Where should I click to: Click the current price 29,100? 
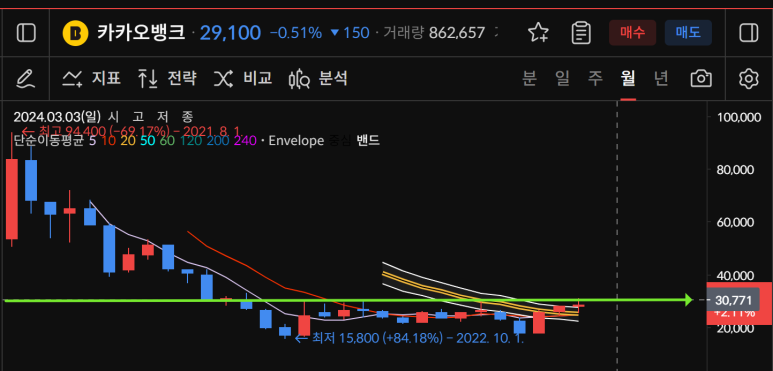point(230,33)
